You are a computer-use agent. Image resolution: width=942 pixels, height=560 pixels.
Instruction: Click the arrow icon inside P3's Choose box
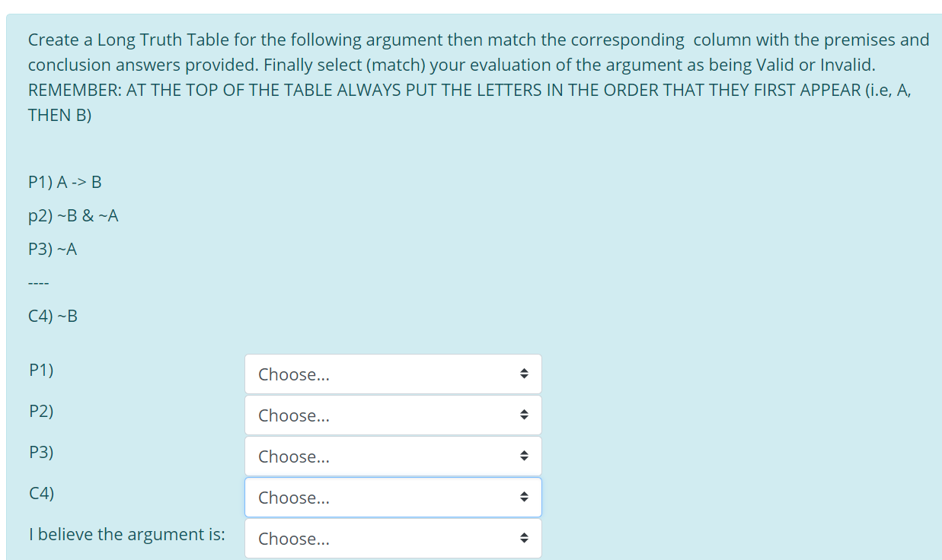point(524,456)
